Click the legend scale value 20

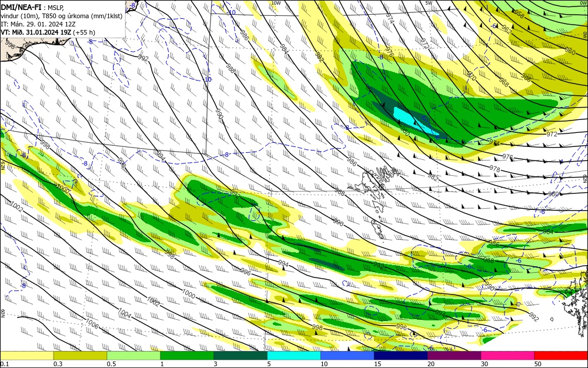click(x=431, y=364)
